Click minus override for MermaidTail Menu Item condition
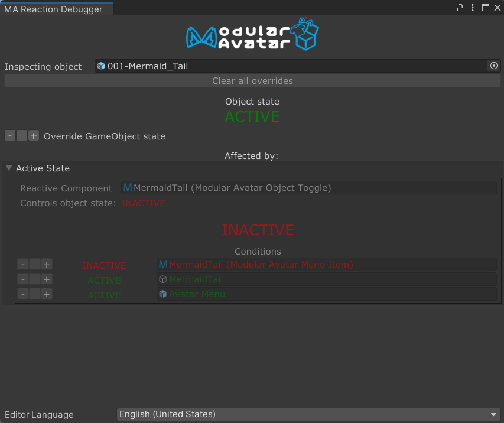 (23, 265)
